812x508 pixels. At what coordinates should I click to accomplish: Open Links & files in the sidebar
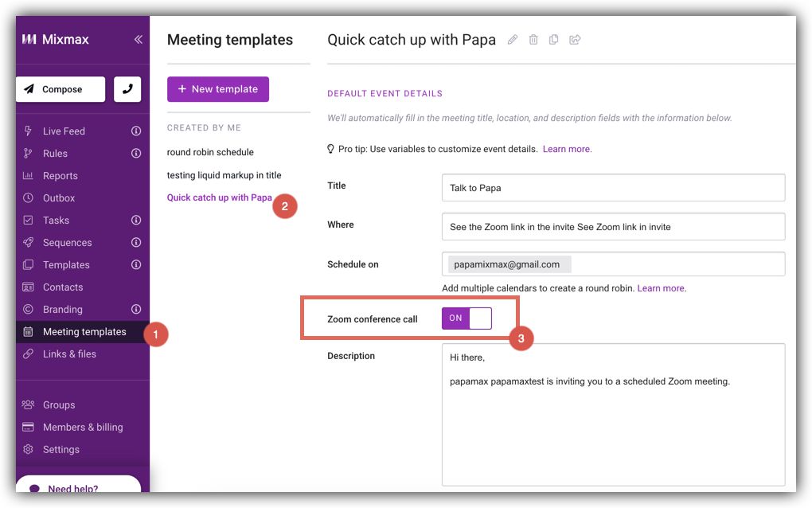click(x=69, y=354)
